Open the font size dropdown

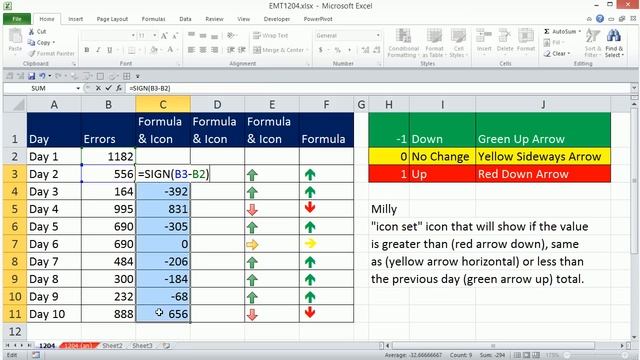[x=155, y=36]
